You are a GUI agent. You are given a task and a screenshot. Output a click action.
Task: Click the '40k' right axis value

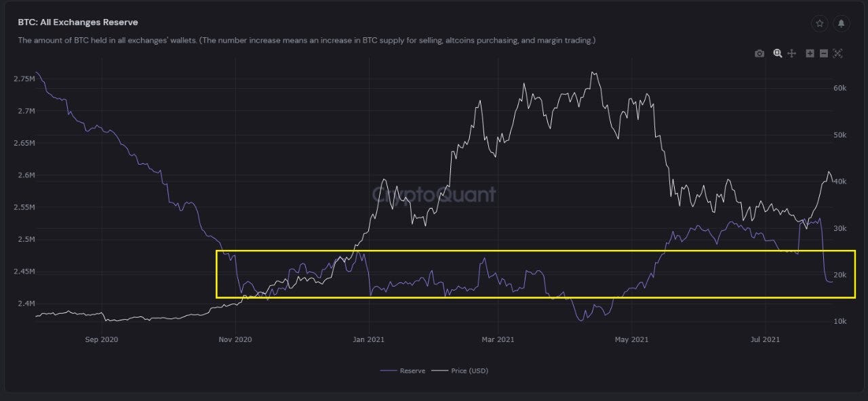point(840,182)
